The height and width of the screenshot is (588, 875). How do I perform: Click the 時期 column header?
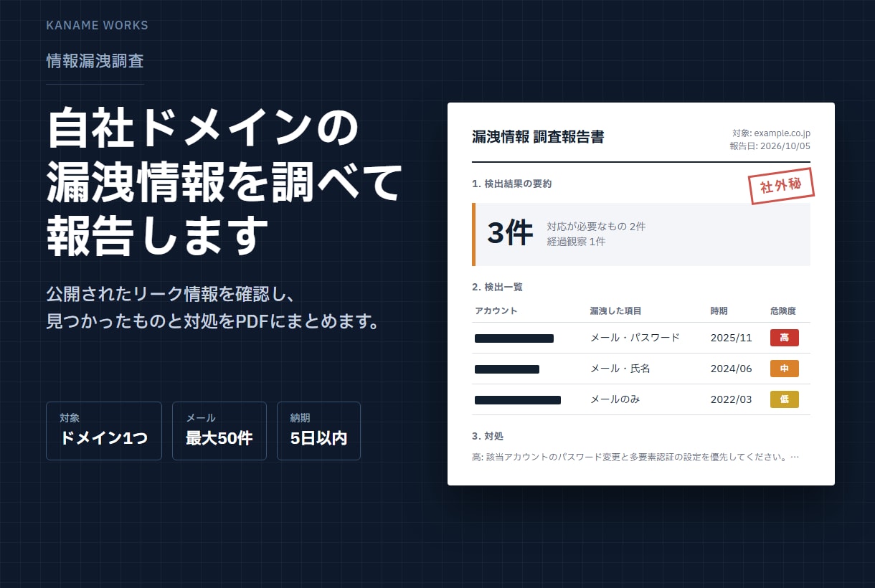719,311
